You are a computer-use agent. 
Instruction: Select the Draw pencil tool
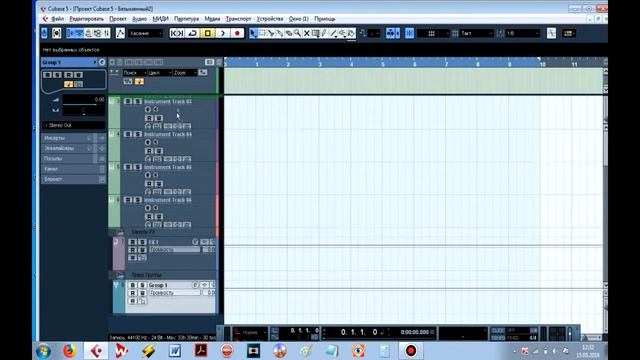(324, 33)
